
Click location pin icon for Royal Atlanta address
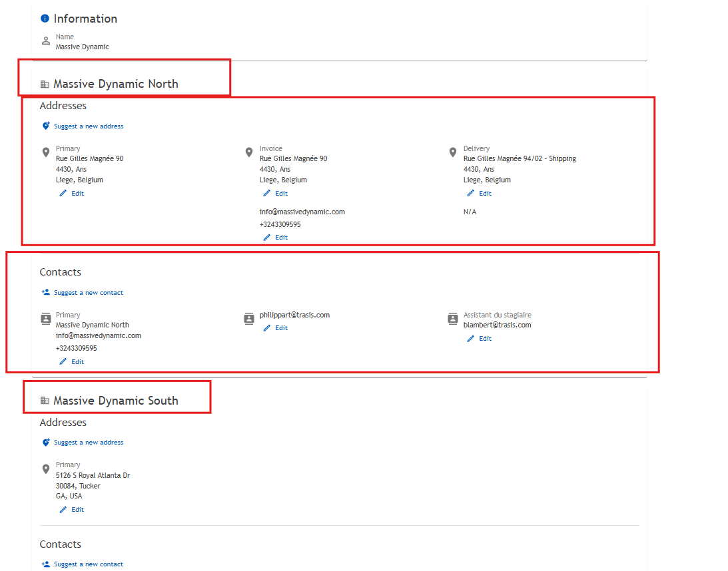click(45, 469)
